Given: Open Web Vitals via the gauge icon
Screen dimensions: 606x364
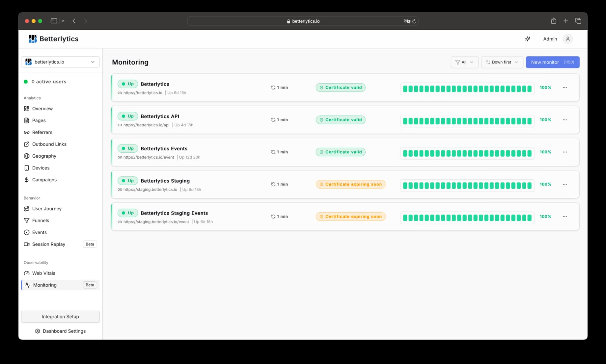Looking at the screenshot, I should click(27, 273).
